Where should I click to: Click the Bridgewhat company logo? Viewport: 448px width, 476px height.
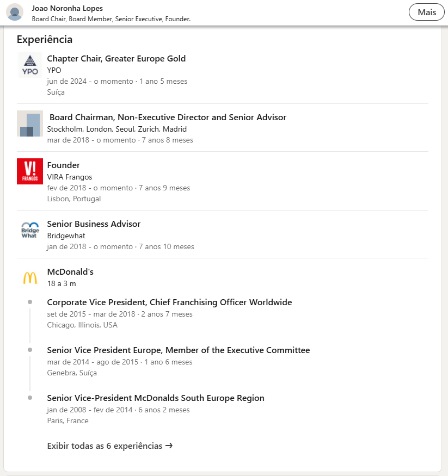[30, 230]
